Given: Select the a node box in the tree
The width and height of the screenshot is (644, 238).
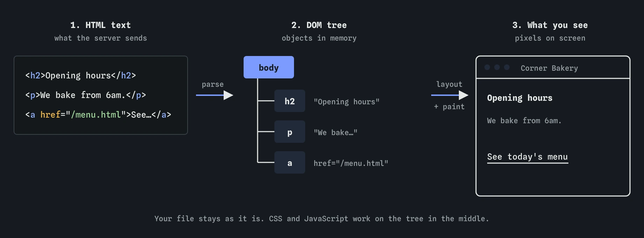Looking at the screenshot, I should click(290, 162).
